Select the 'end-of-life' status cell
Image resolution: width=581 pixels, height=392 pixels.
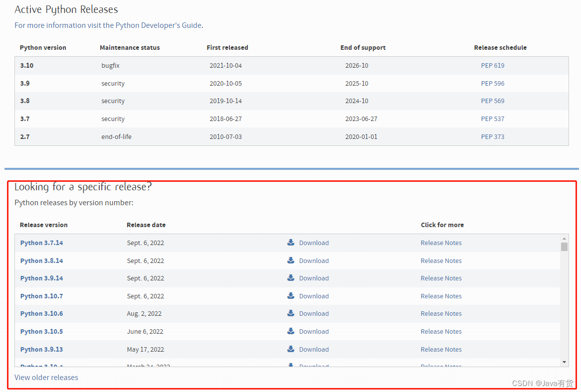coord(116,136)
